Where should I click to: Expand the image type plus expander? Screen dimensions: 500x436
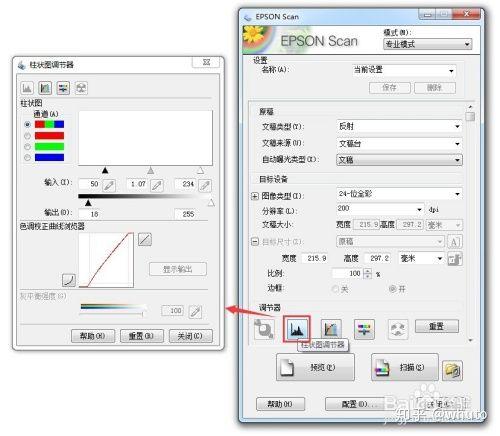point(255,196)
